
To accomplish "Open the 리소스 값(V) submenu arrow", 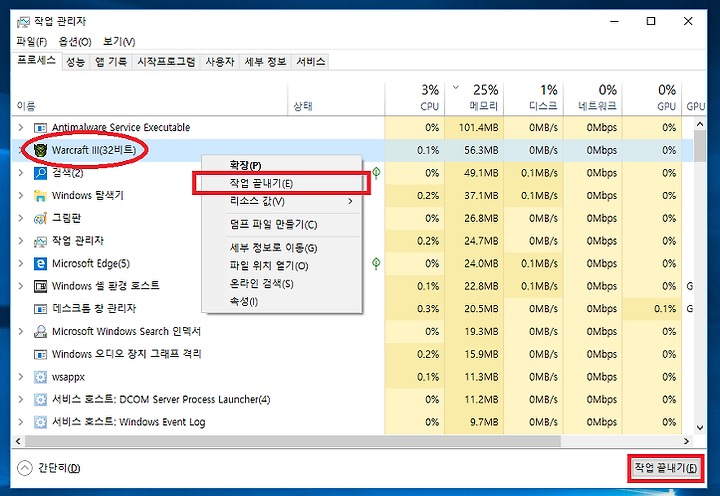I will click(350, 201).
